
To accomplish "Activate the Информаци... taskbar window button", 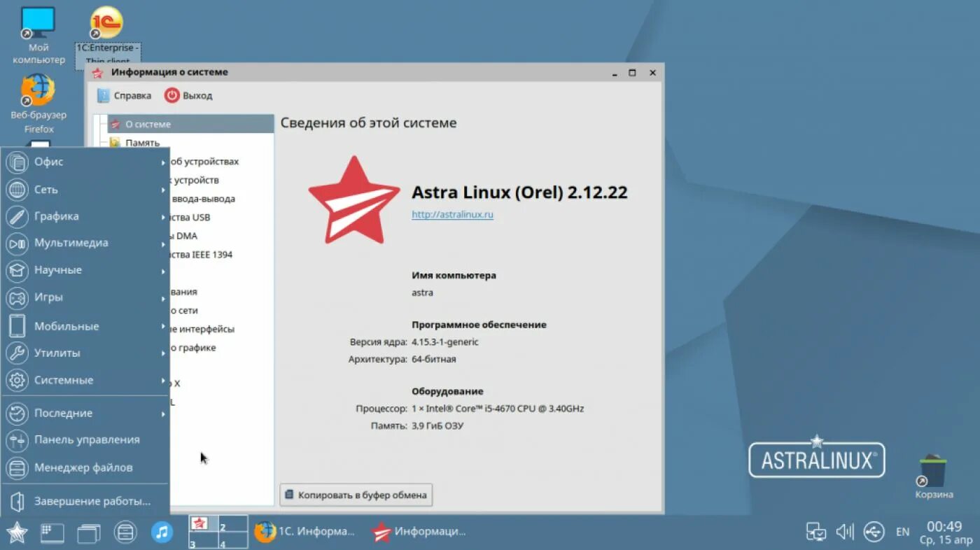I will click(419, 532).
